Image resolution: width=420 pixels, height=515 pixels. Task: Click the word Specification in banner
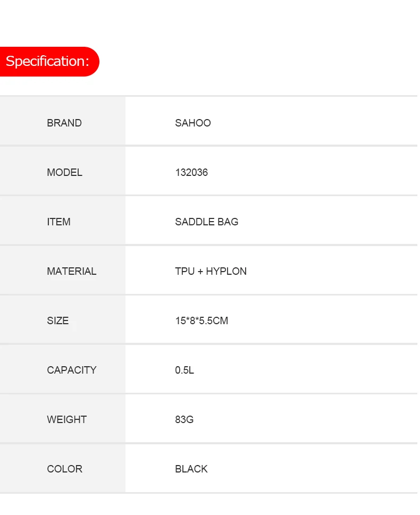[45, 62]
